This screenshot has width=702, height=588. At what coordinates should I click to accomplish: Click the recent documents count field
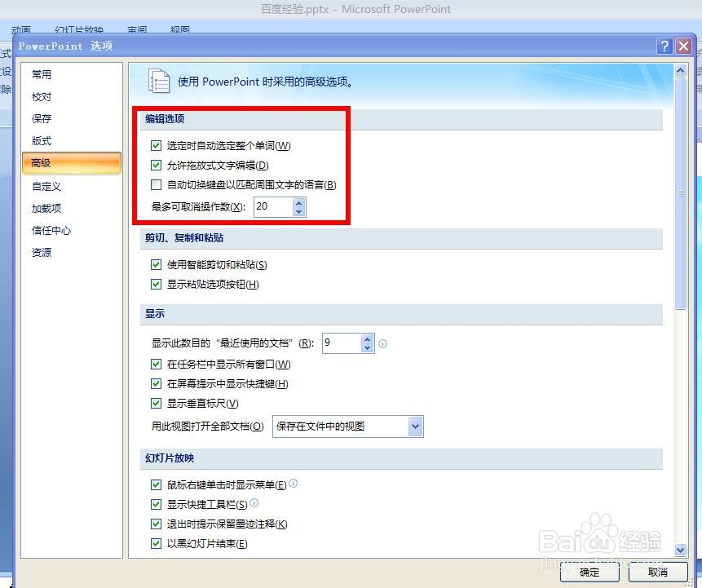coord(342,343)
